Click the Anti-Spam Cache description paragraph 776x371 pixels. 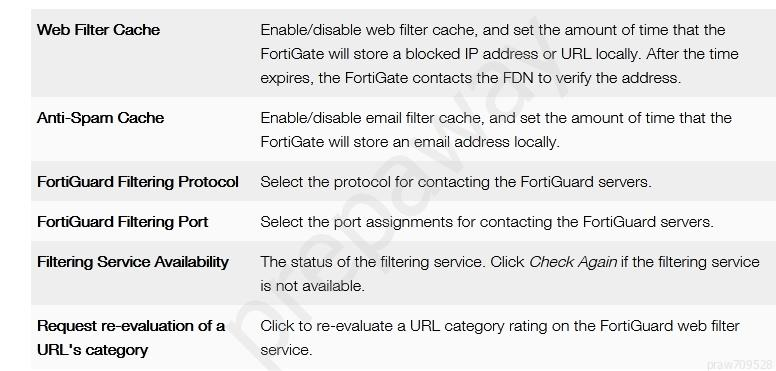[496, 130]
